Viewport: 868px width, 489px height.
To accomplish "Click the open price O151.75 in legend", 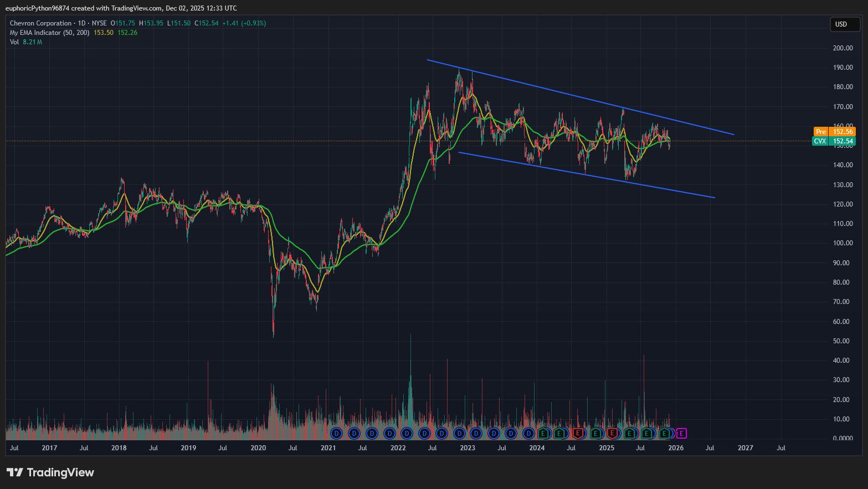I will tap(123, 23).
